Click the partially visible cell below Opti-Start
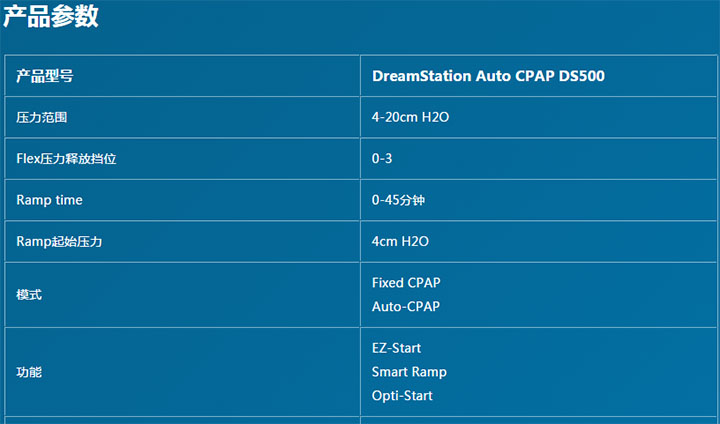Viewport: 720px width, 424px height. point(538,420)
